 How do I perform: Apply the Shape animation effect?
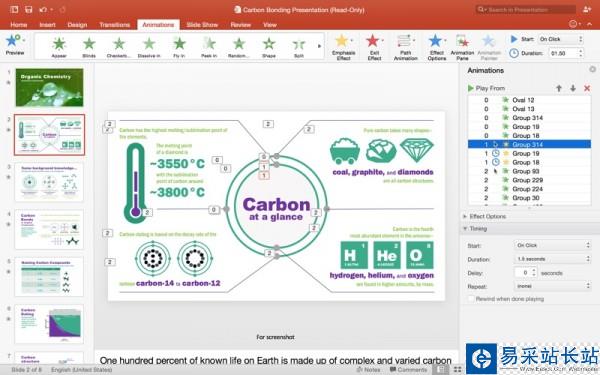coord(269,47)
